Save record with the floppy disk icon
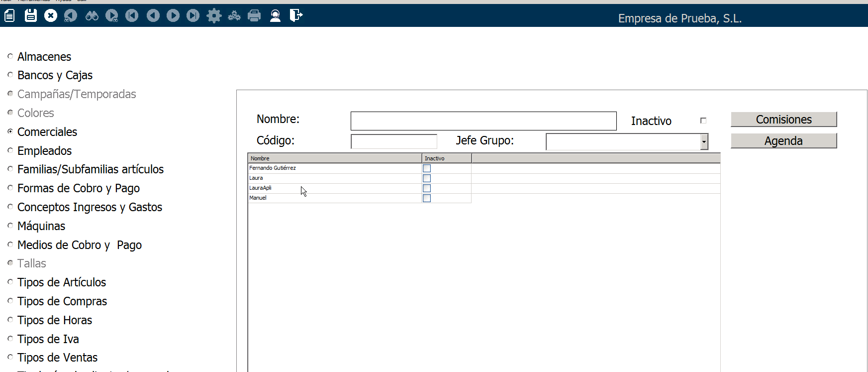 (31, 16)
